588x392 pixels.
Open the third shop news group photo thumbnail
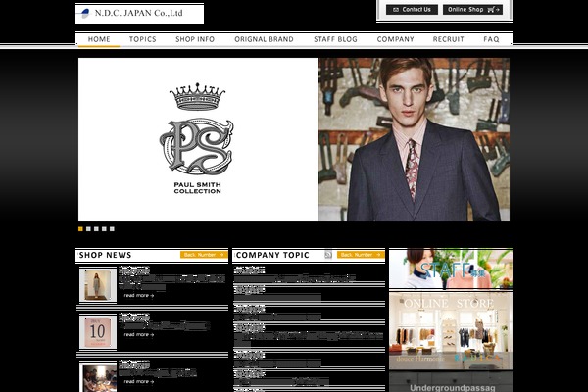pos(99,377)
